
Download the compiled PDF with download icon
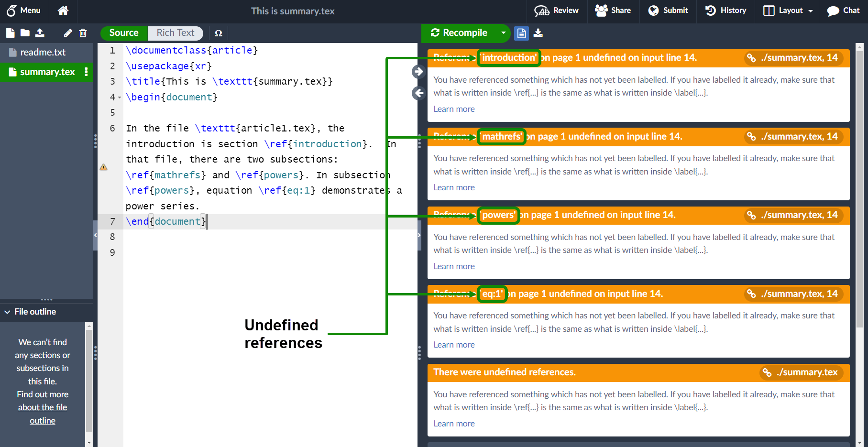coord(538,33)
